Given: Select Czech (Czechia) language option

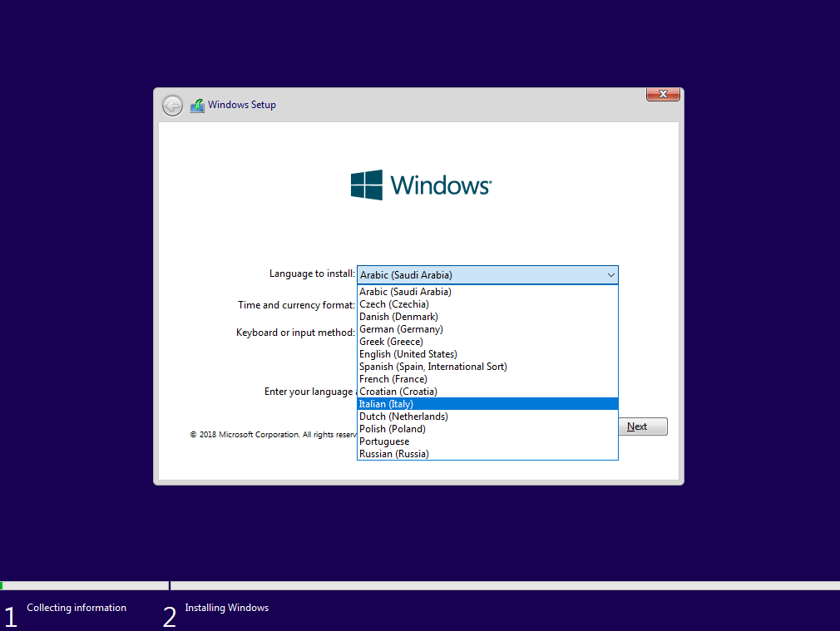Looking at the screenshot, I should 487,304.
